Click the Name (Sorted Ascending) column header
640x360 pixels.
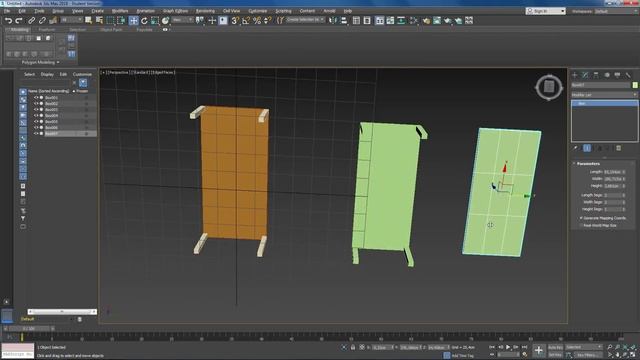(48, 91)
